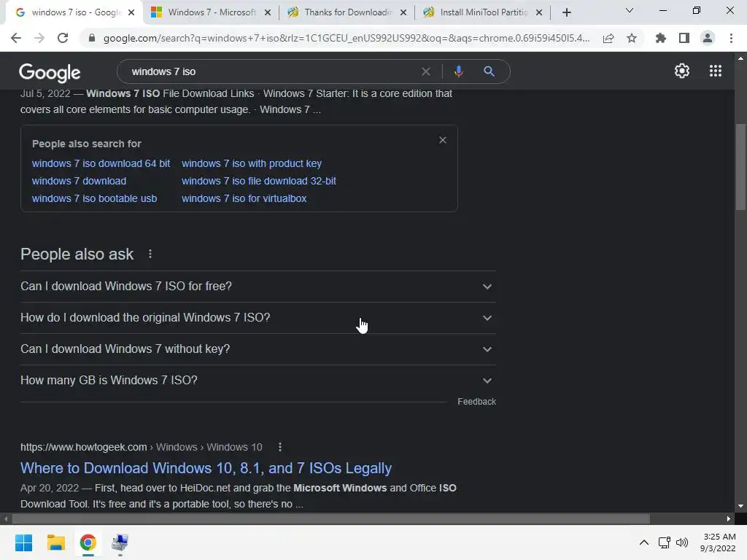Expand How do I download the original ISO

[x=258, y=318]
